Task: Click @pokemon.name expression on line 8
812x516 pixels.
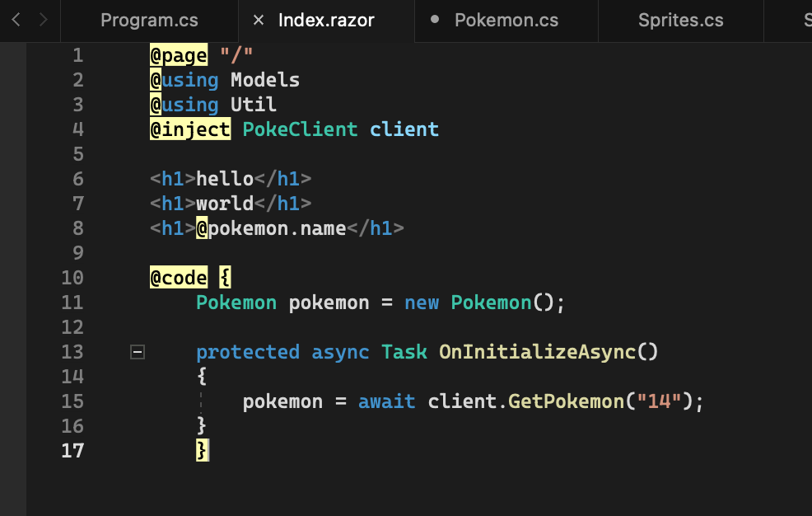Action: (x=271, y=228)
